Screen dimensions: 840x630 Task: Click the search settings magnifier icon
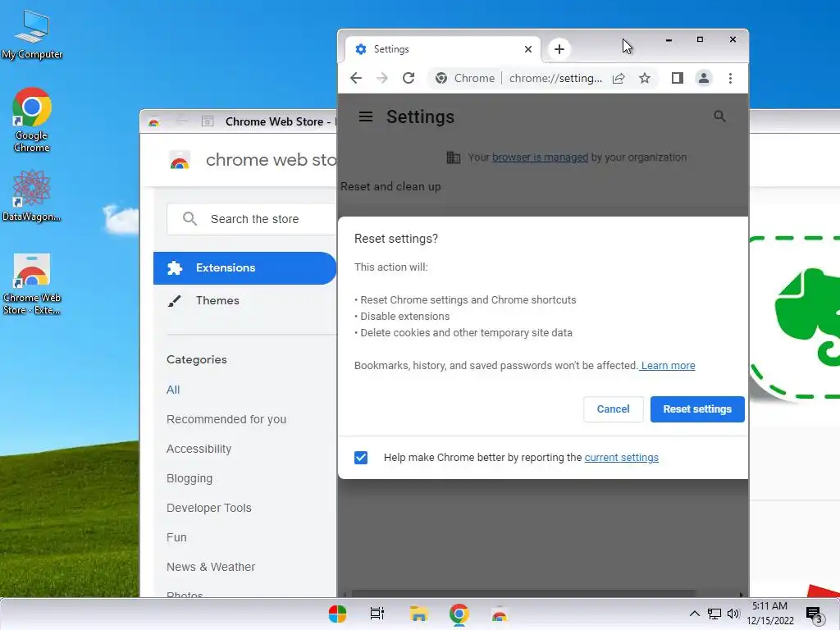click(x=719, y=116)
